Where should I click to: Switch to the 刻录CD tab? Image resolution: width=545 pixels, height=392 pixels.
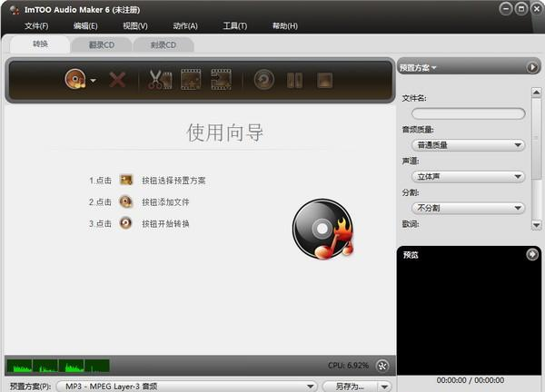163,45
